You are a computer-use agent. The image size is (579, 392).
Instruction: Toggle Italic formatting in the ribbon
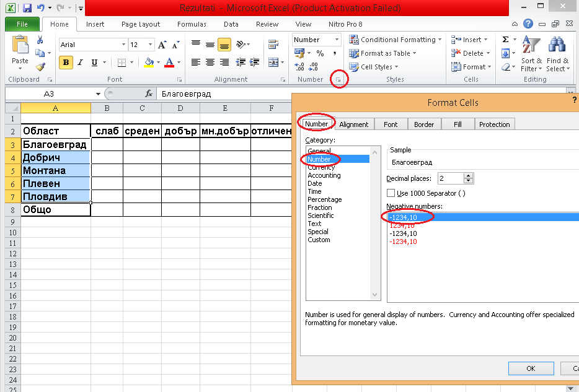pos(81,63)
